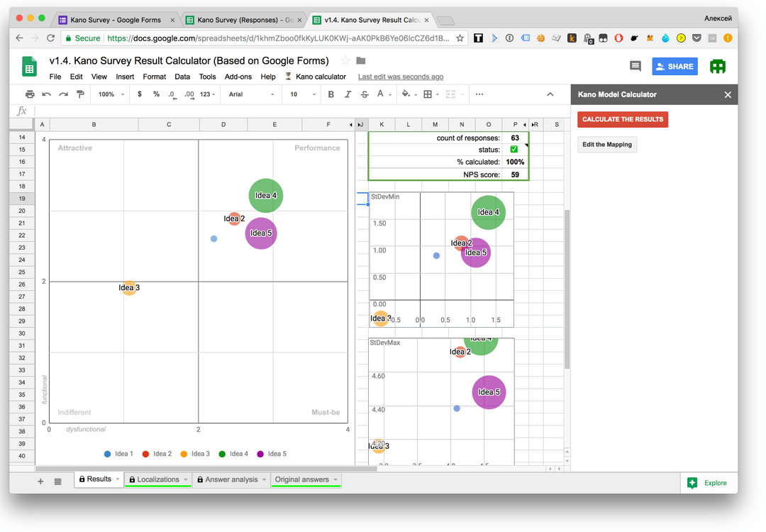Open the all sheets list
766x532 pixels.
point(57,482)
